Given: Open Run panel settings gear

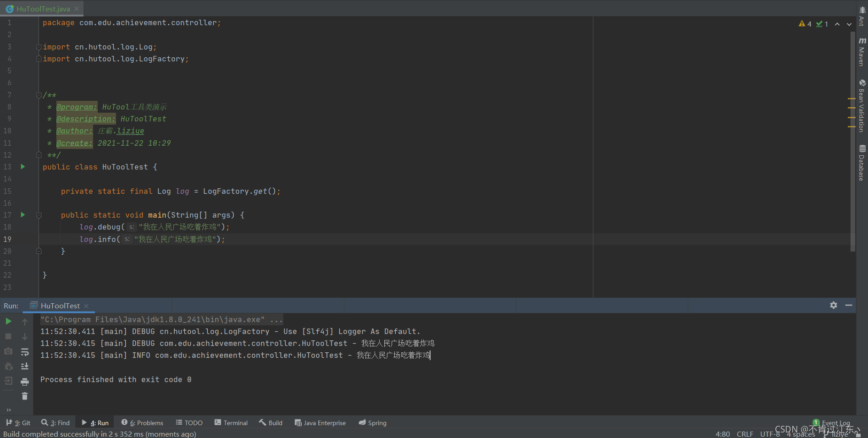Looking at the screenshot, I should coord(834,305).
